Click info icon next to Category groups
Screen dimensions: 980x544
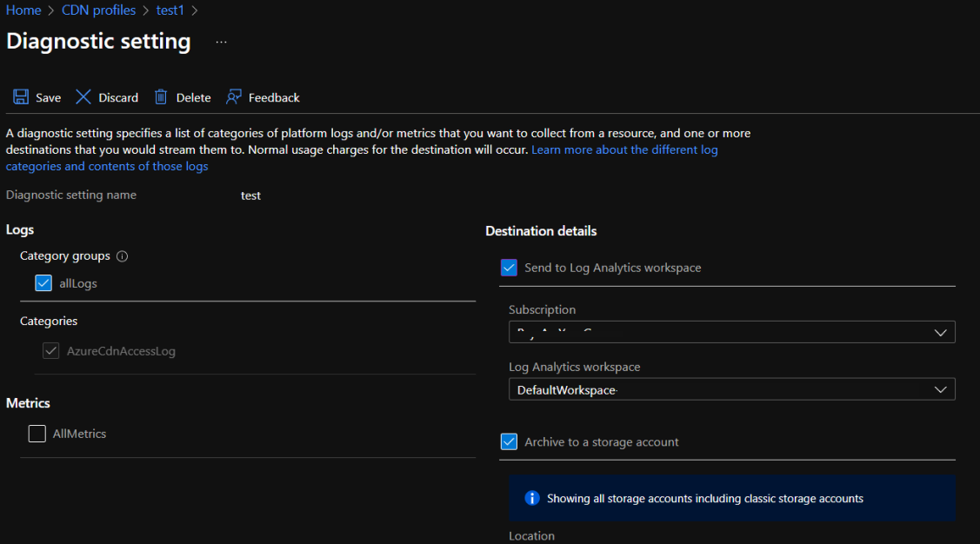click(x=123, y=256)
